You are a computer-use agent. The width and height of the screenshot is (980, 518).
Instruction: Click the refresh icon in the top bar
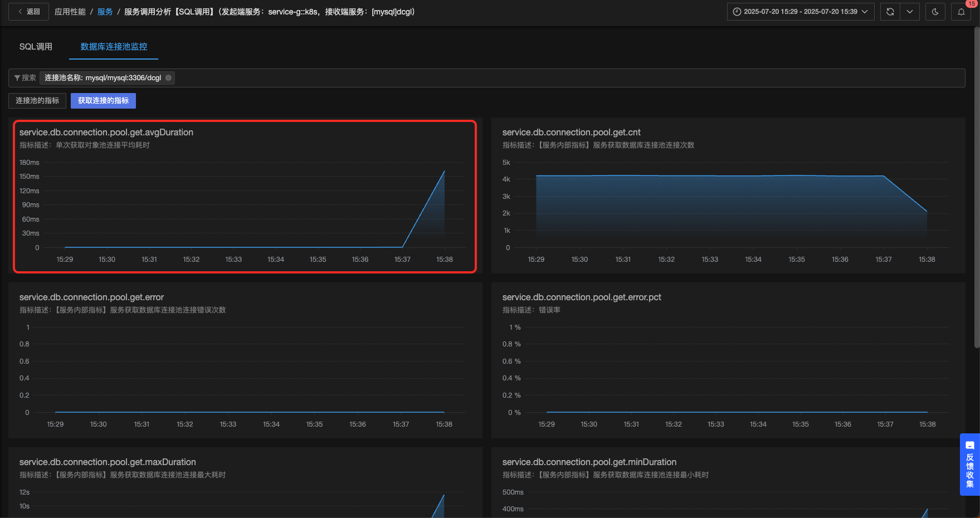(890, 12)
